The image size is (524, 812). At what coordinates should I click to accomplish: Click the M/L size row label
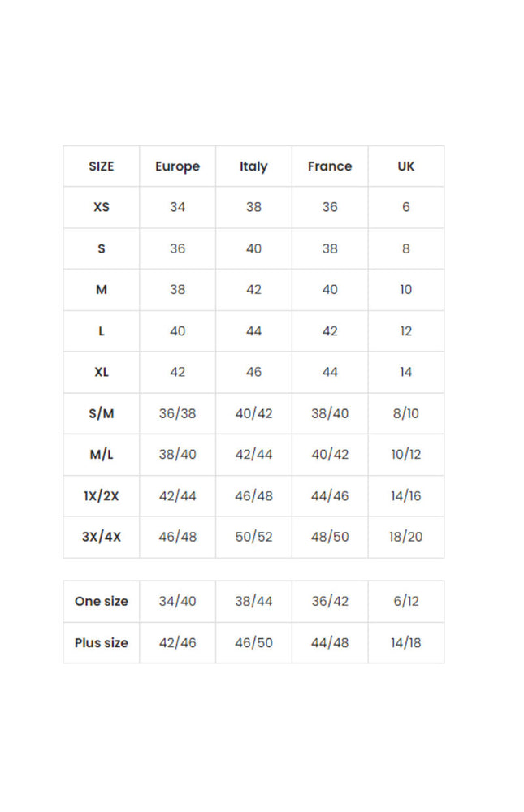[x=102, y=455]
